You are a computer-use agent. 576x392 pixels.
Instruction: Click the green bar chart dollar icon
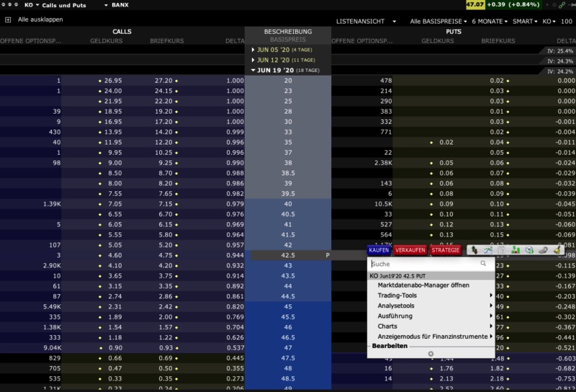click(516, 250)
